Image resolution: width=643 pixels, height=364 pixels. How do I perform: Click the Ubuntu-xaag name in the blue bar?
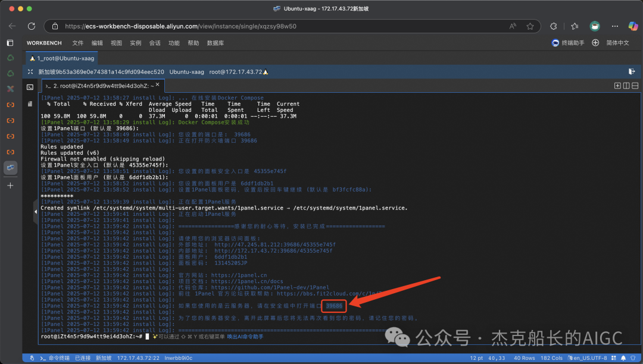tap(186, 71)
